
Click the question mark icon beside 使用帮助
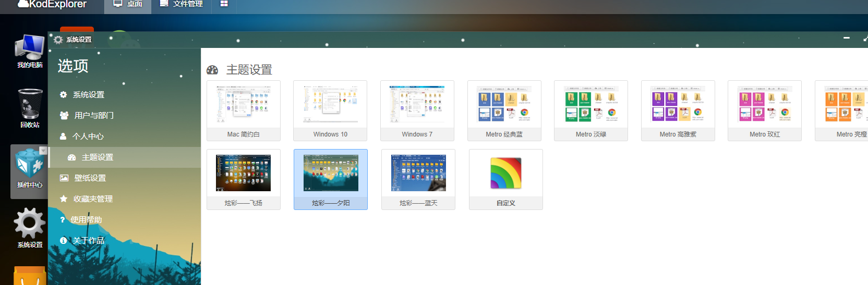[63, 220]
